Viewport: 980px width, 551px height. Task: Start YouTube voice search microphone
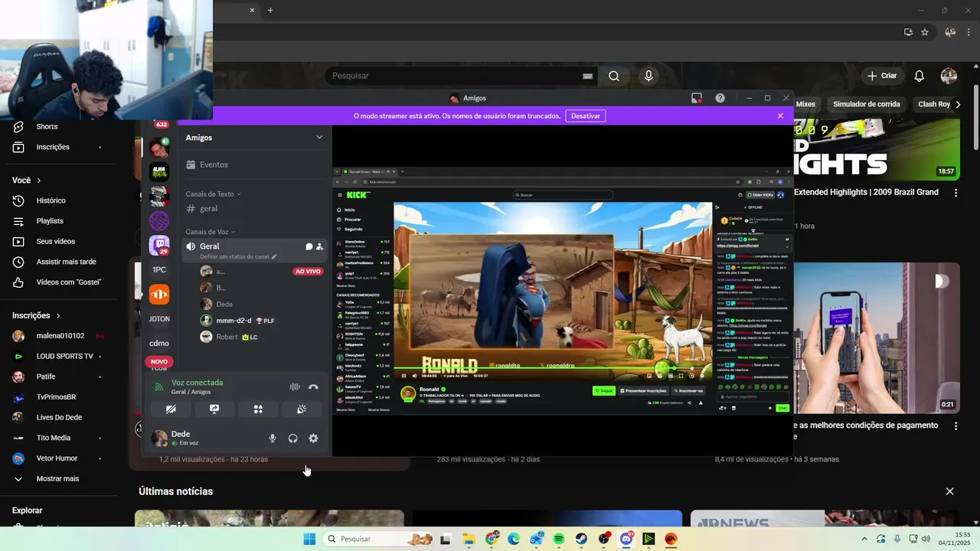(648, 76)
